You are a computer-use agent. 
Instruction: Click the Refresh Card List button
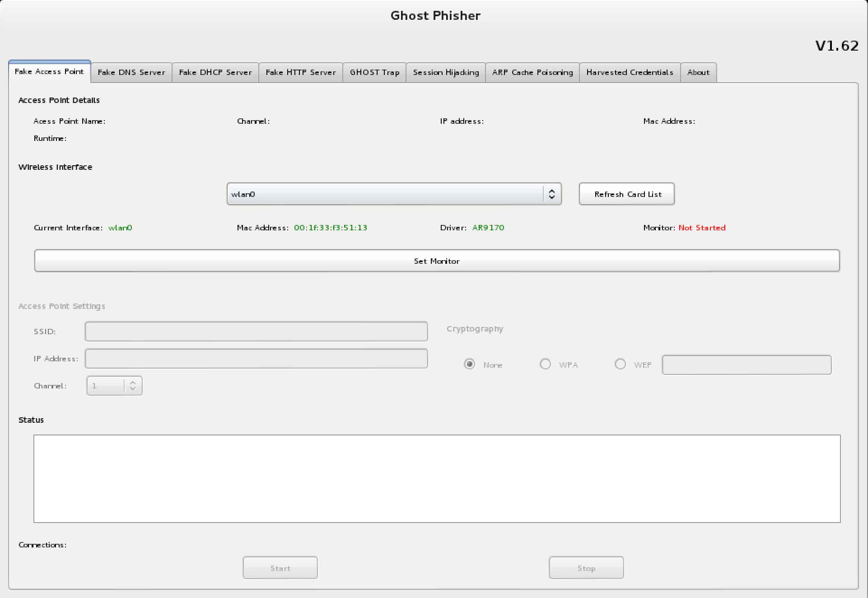pyautogui.click(x=627, y=194)
